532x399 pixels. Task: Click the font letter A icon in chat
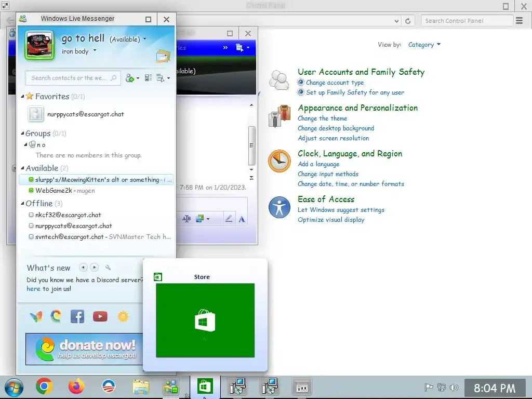click(242, 219)
